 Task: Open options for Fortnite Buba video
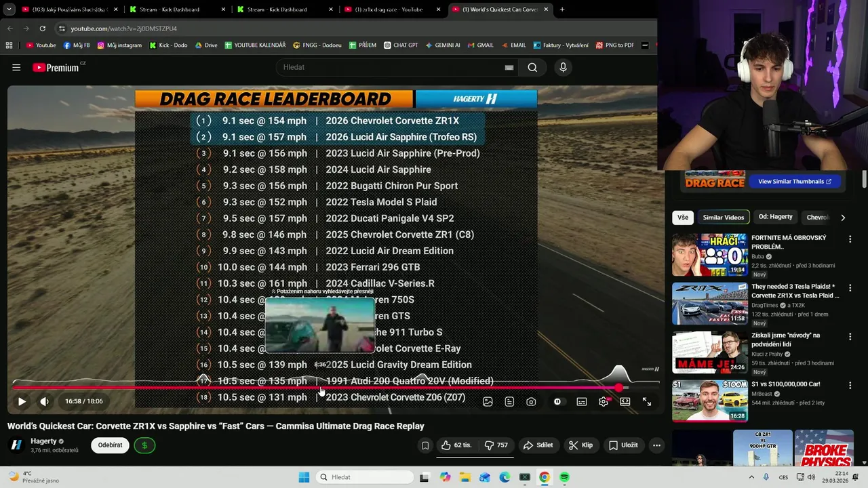point(850,239)
